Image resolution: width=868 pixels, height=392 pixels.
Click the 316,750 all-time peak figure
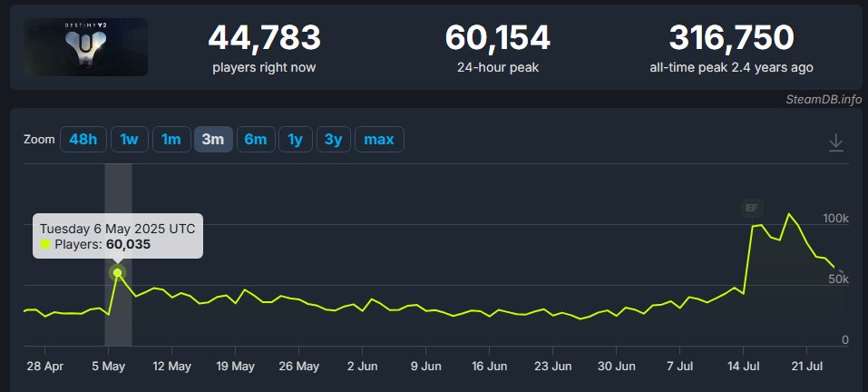pos(731,38)
